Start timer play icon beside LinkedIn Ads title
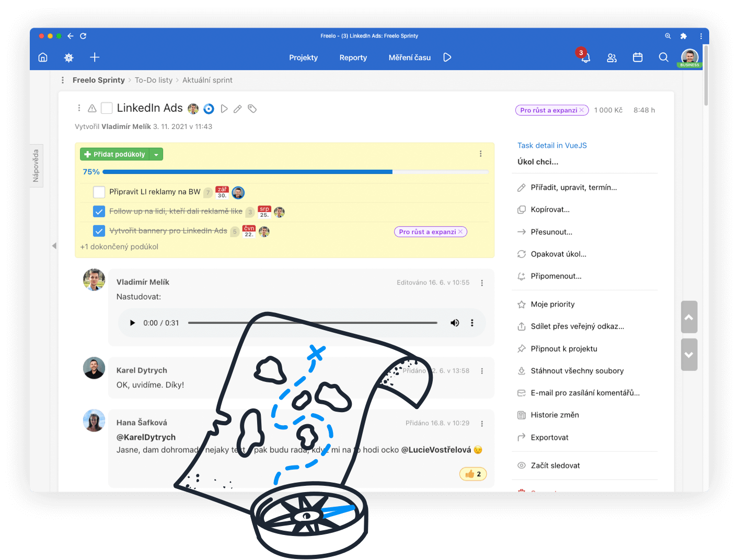Viewport: 739px width, 560px height. tap(224, 109)
